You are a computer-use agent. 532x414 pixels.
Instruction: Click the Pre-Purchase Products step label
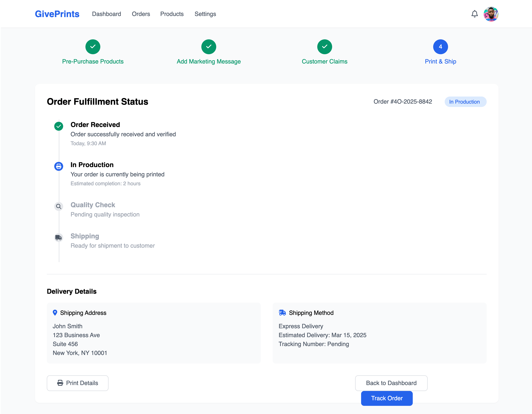click(x=93, y=61)
